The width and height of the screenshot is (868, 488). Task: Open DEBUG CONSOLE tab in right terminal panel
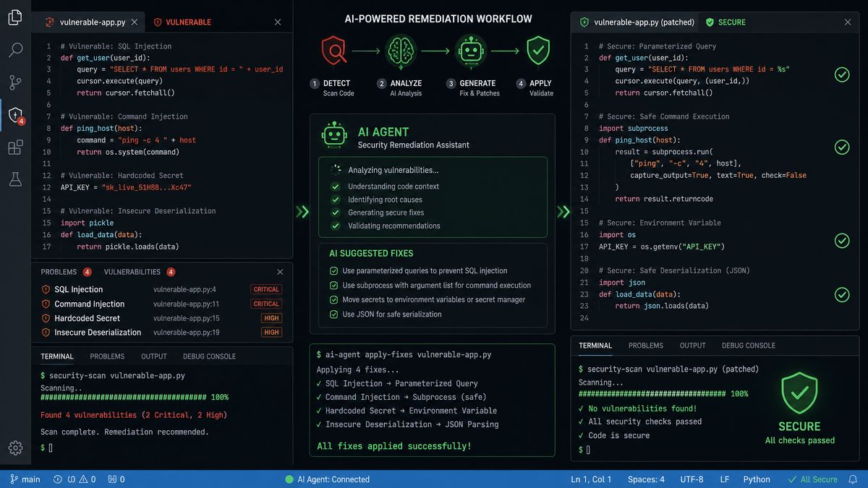coord(749,346)
